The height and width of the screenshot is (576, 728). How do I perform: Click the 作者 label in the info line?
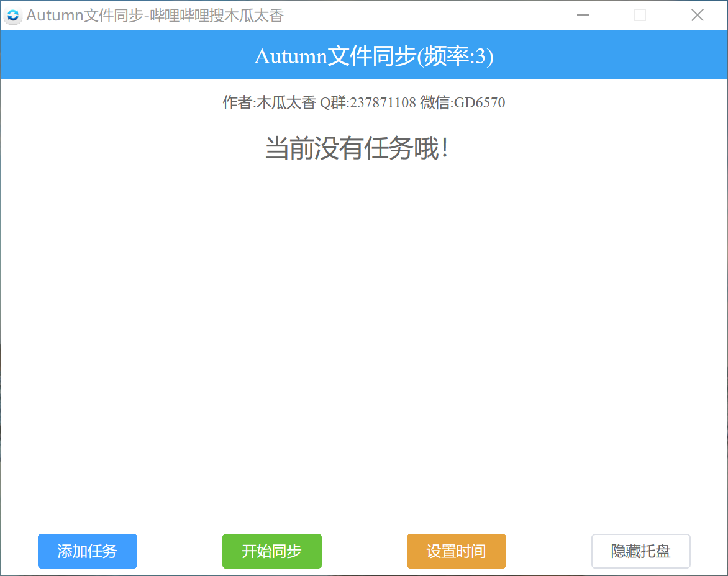237,103
